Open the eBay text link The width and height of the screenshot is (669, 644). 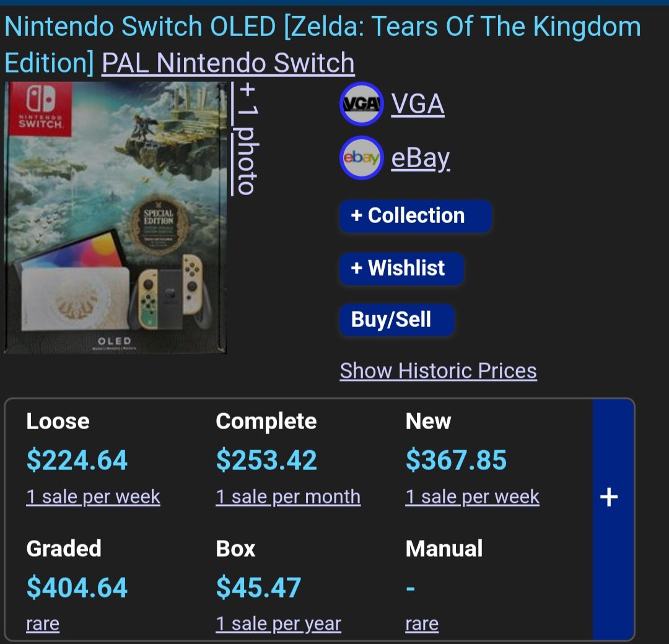(x=420, y=159)
